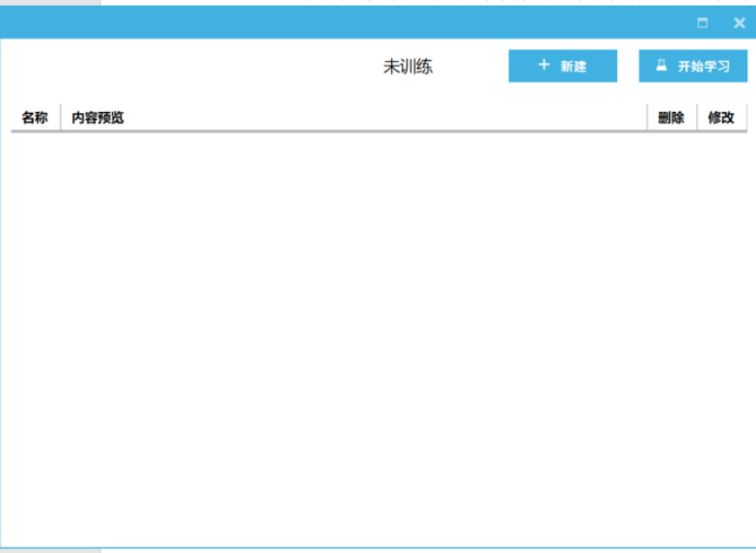The height and width of the screenshot is (553, 756).
Task: Click the flask icon on 开始学习 button
Action: (661, 66)
